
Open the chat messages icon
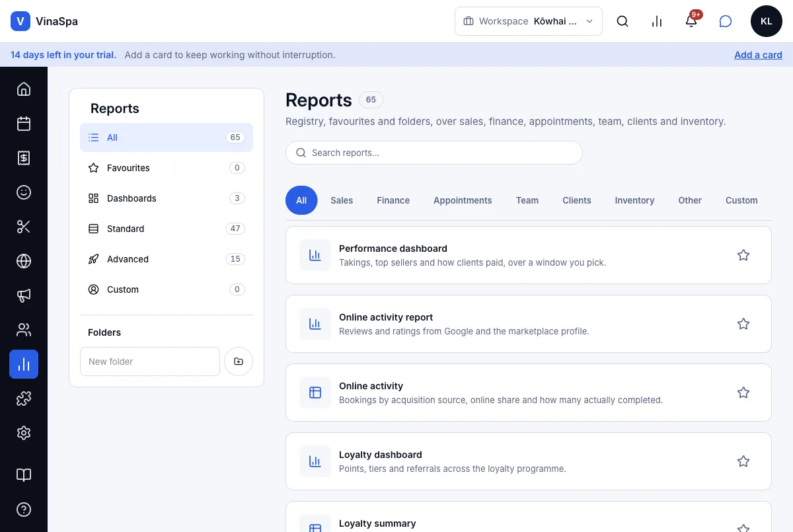coord(726,21)
